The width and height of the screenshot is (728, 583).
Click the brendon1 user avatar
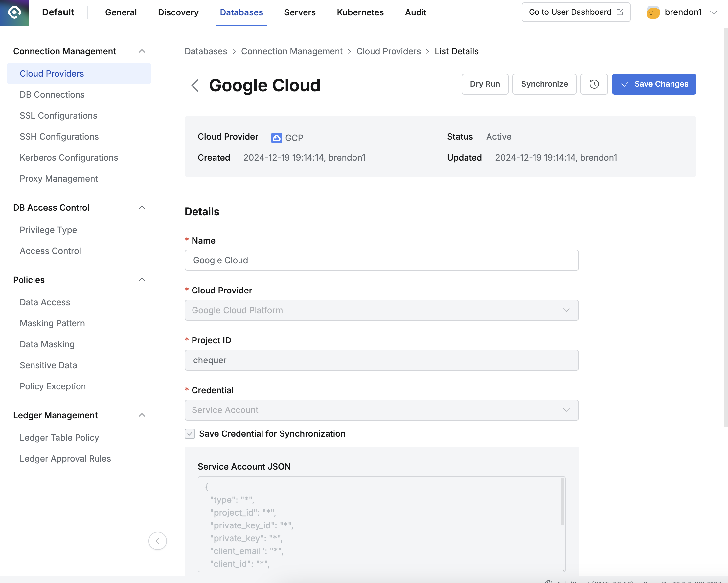click(653, 12)
